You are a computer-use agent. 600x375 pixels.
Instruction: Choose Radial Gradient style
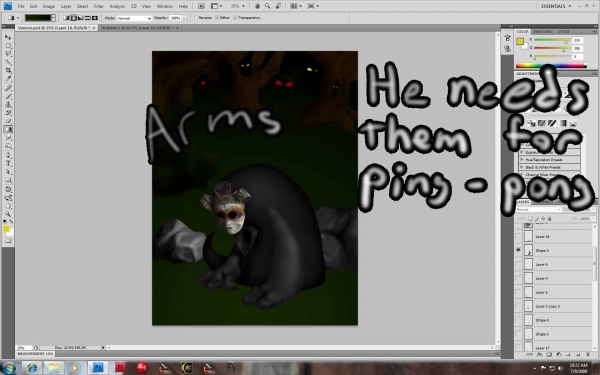click(73, 18)
